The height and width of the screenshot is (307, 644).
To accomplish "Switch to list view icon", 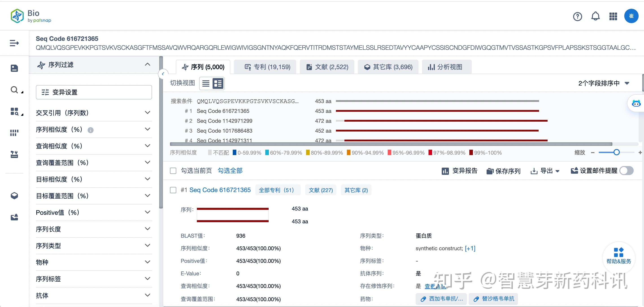I will (x=206, y=83).
